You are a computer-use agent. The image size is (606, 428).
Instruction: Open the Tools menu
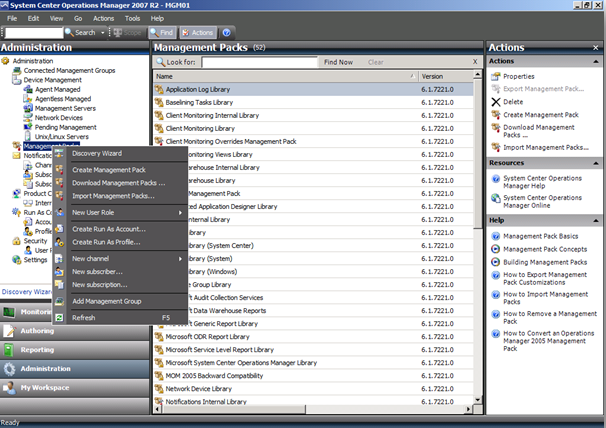coord(132,18)
